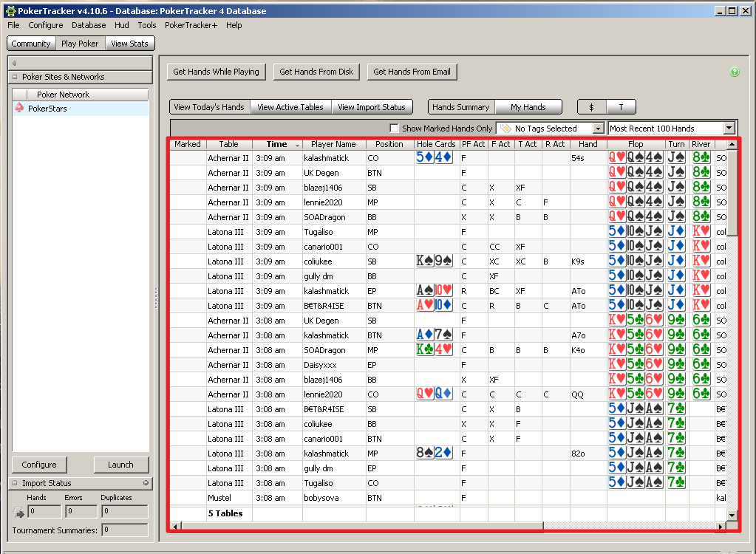Click kalashmatick's A♦7♠ hole cards
Screen dimensions: 756x554
435,335
